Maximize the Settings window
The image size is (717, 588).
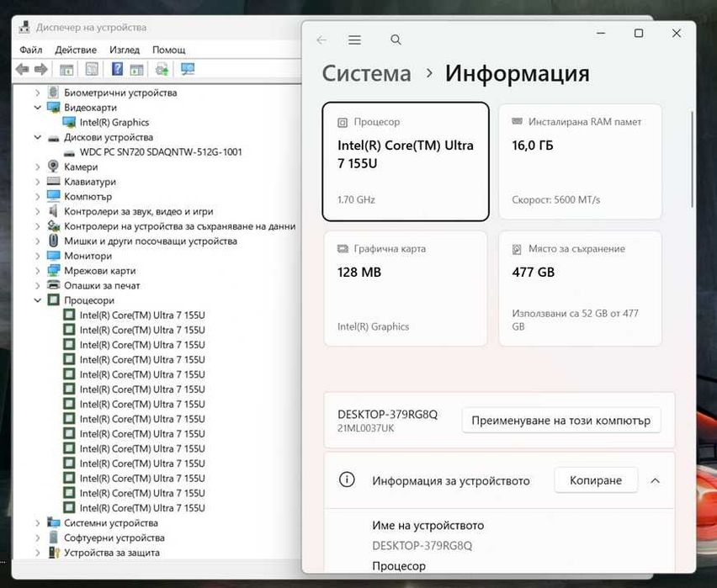coord(639,34)
